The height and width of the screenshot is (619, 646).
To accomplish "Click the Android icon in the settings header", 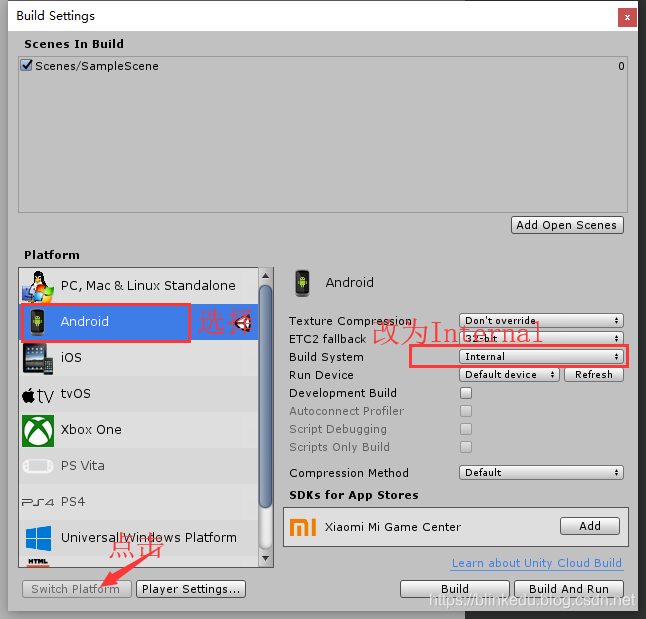I will click(302, 283).
